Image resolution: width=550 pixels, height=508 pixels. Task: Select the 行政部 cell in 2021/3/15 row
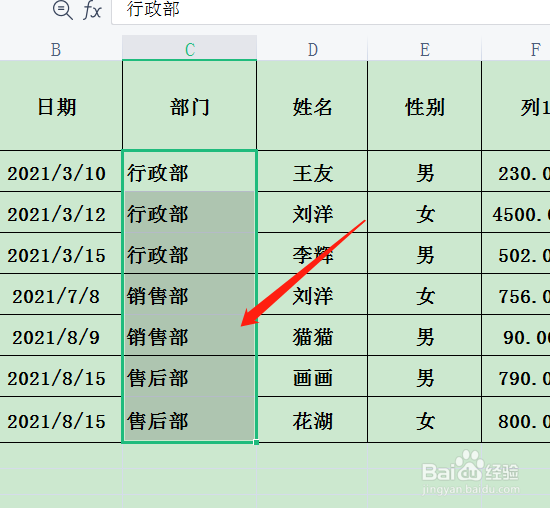point(189,253)
